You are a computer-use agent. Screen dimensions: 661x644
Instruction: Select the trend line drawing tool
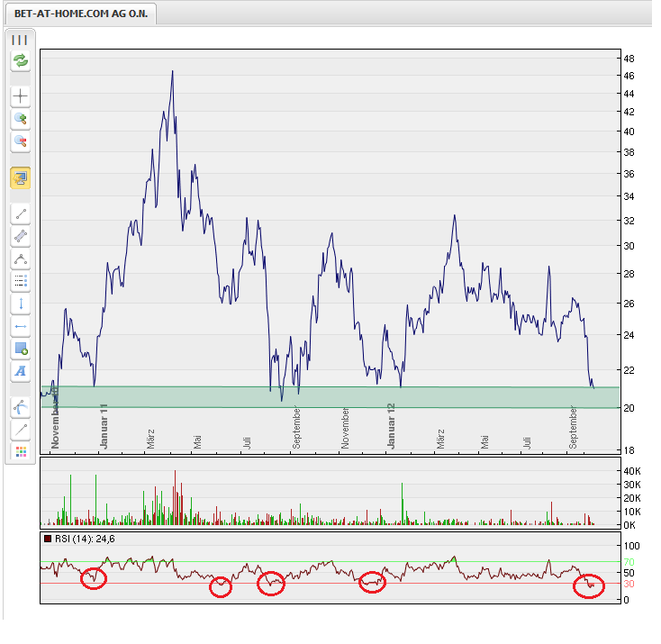(20, 214)
